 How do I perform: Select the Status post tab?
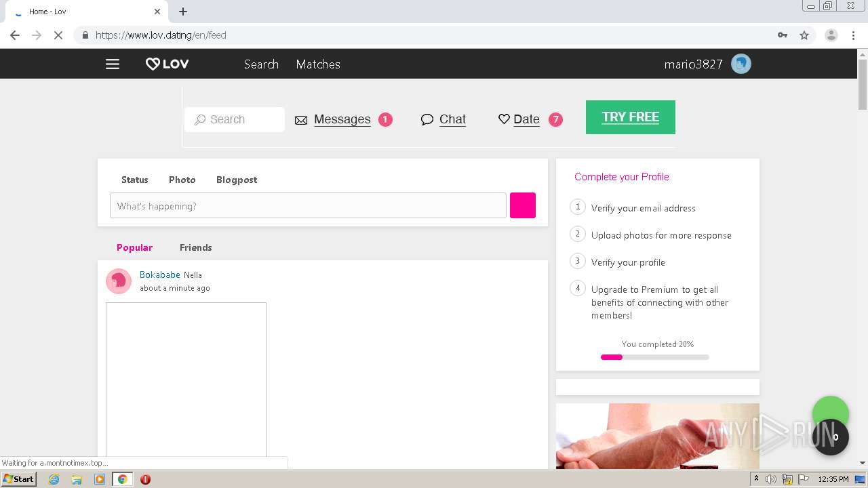point(134,180)
